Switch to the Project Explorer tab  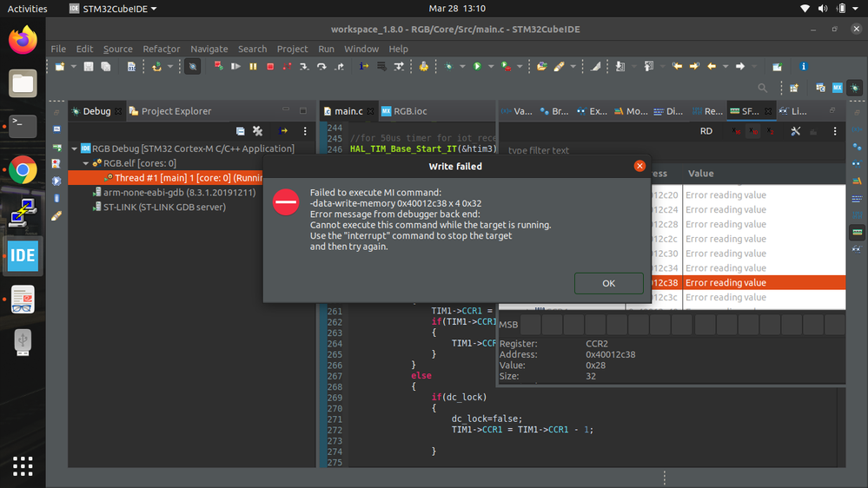click(x=170, y=111)
